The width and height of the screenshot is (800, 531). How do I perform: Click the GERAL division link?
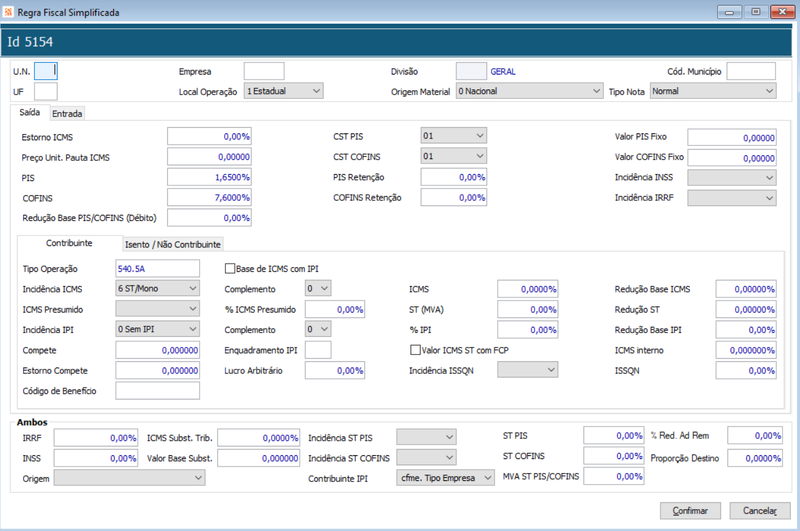(503, 71)
